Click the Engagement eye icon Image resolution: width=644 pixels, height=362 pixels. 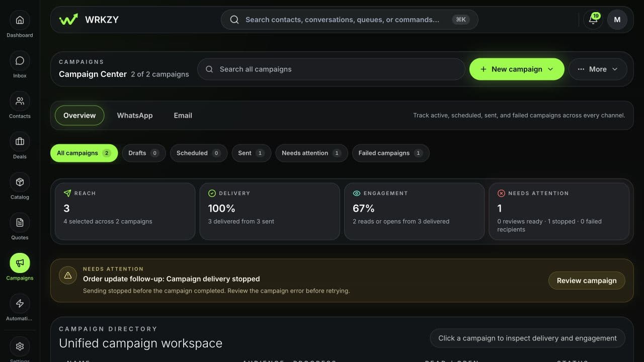(357, 193)
